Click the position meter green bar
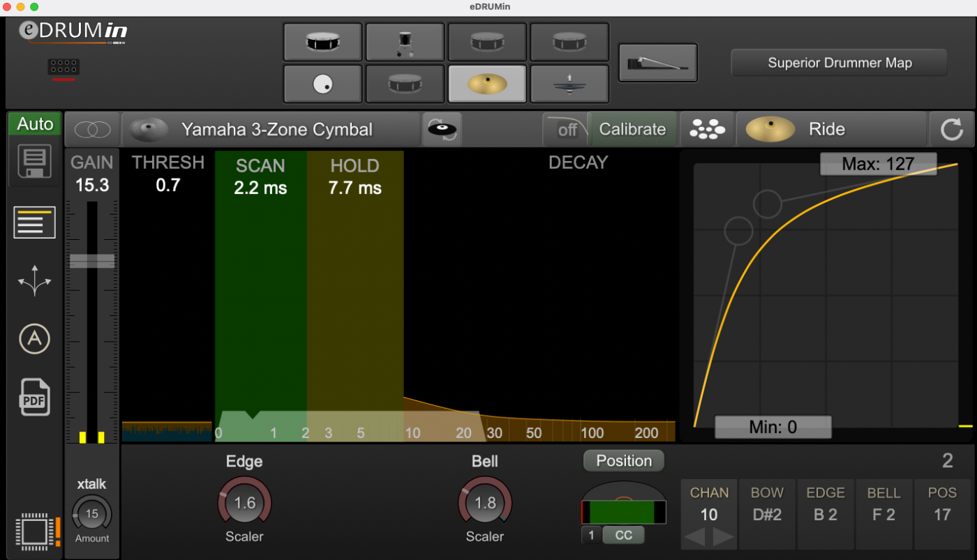977x560 pixels. pyautogui.click(x=622, y=512)
